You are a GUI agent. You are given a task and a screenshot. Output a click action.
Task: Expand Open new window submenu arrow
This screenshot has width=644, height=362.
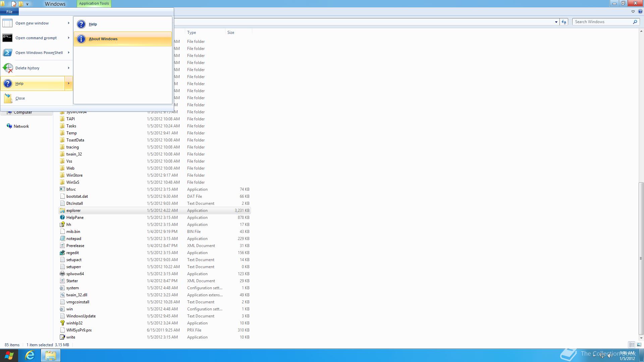click(x=68, y=23)
